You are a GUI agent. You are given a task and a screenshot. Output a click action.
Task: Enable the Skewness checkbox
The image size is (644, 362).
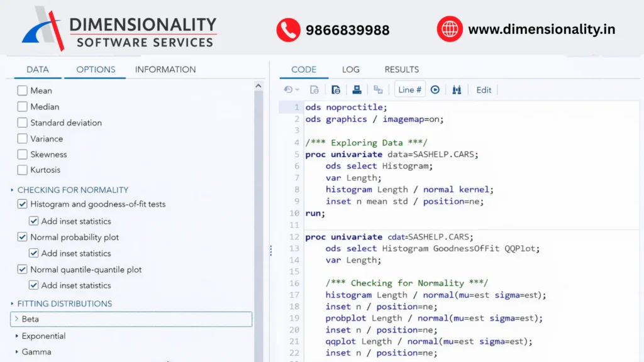23,154
